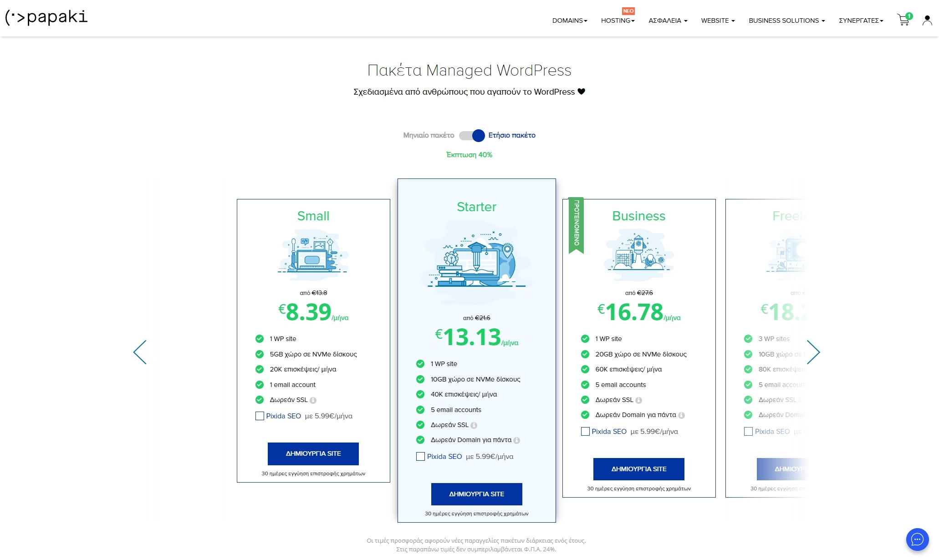Switch the billing toggle to Μηνιαίο πακέτο
This screenshot has height=560, width=939.
coord(464,135)
